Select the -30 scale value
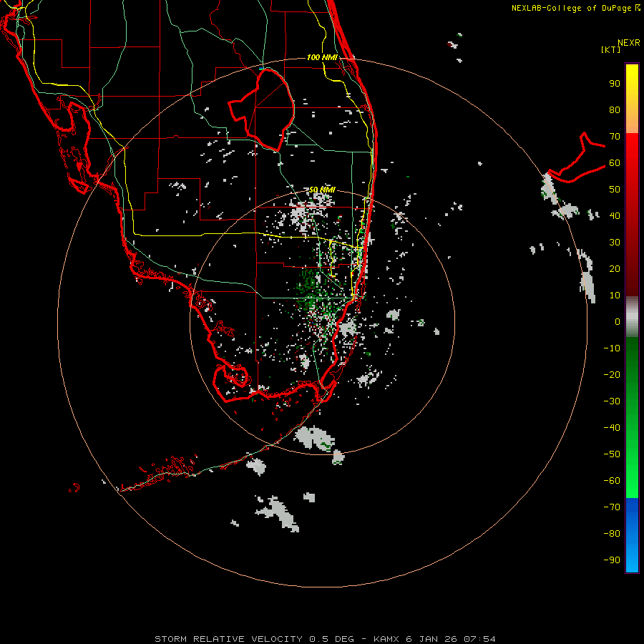 (612, 401)
